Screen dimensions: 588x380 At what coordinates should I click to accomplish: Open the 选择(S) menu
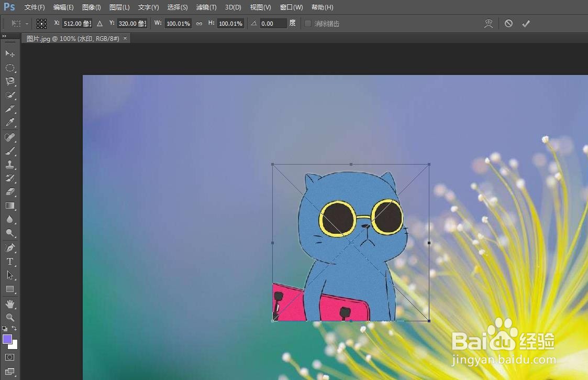177,7
